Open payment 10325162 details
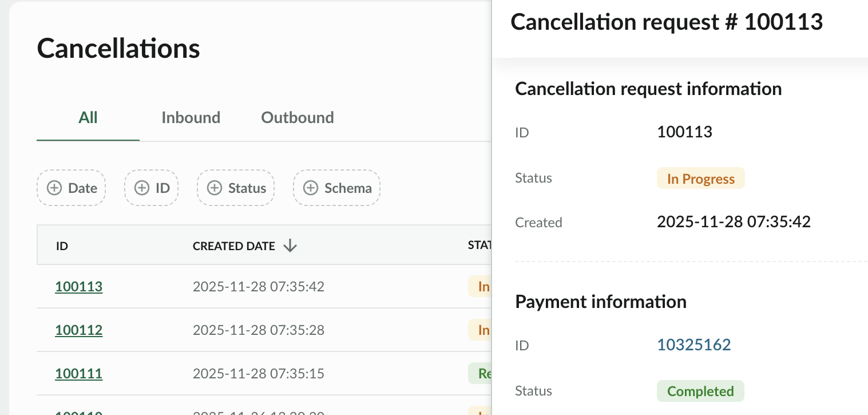The width and height of the screenshot is (868, 415). (x=694, y=345)
